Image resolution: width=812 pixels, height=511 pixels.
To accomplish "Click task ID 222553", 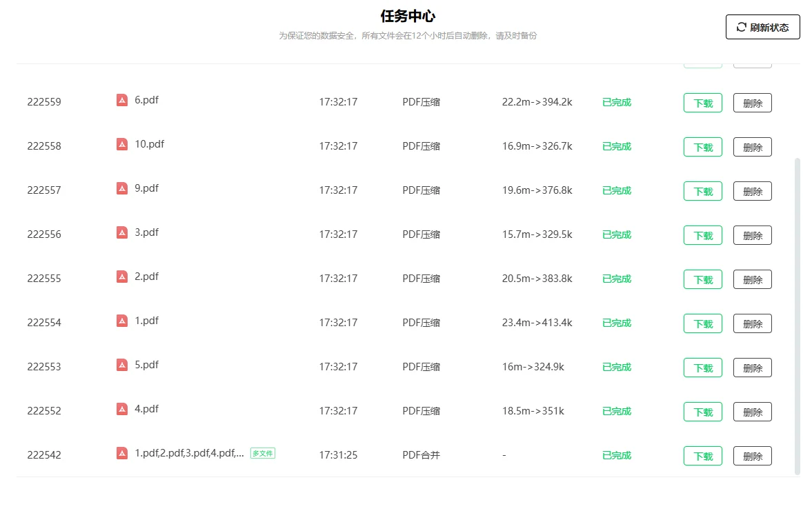I will click(x=44, y=367).
